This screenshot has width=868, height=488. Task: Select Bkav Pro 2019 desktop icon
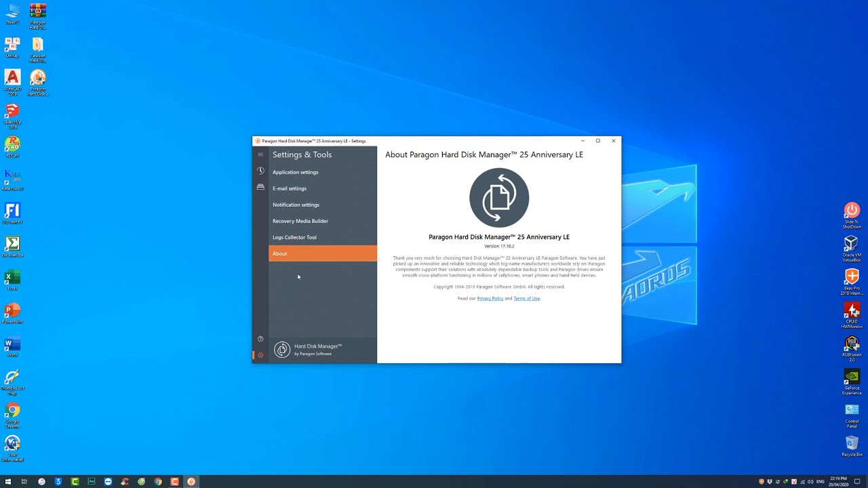(852, 282)
